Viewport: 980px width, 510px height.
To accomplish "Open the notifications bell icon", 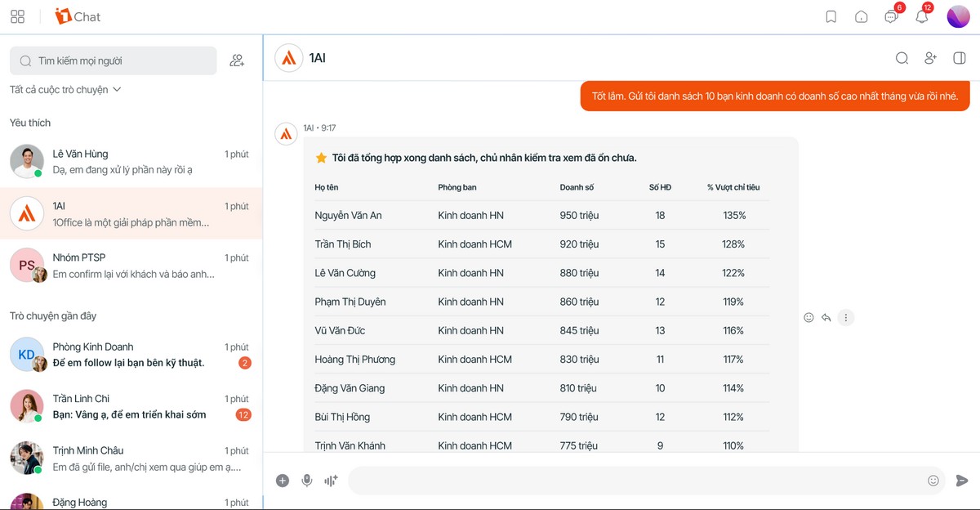I will coord(922,16).
